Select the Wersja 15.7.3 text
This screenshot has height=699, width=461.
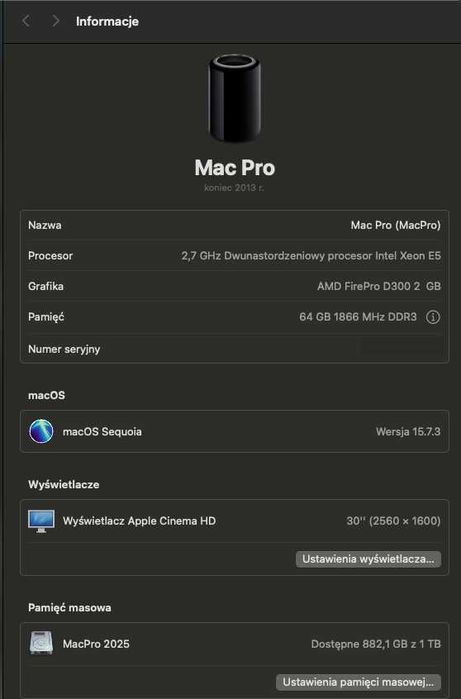(408, 432)
